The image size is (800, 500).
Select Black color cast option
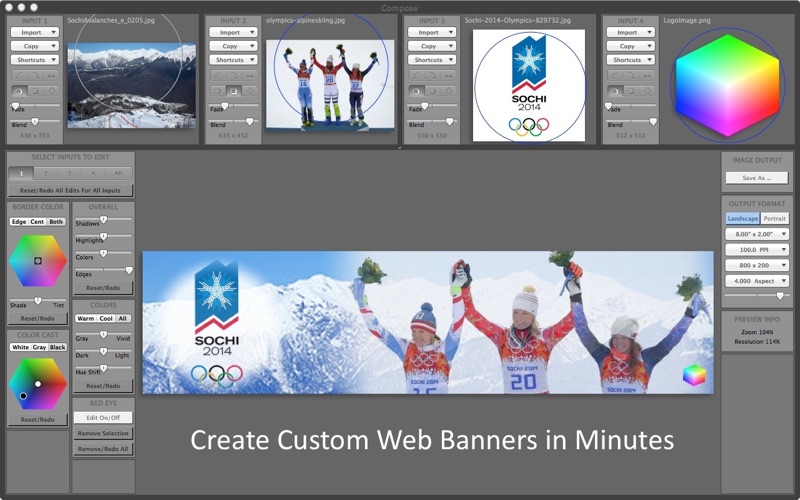click(x=58, y=347)
